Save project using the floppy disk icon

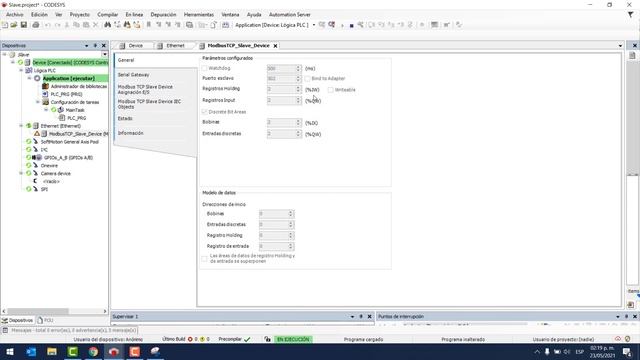pos(24,25)
